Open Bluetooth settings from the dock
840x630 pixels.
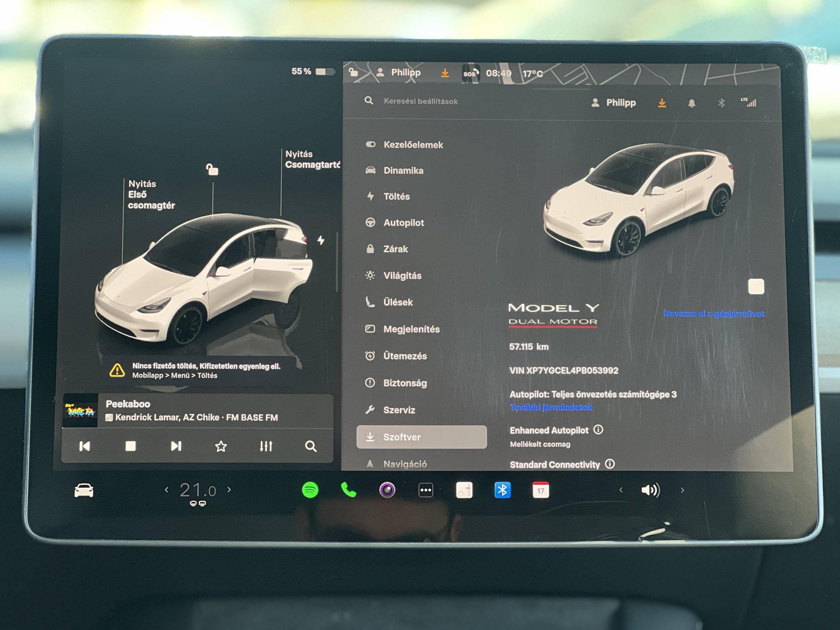click(502, 489)
